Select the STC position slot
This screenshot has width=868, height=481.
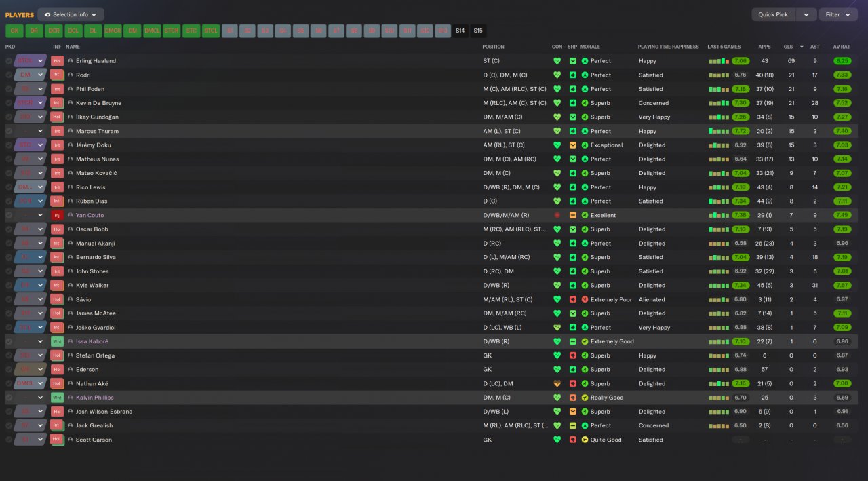click(191, 31)
